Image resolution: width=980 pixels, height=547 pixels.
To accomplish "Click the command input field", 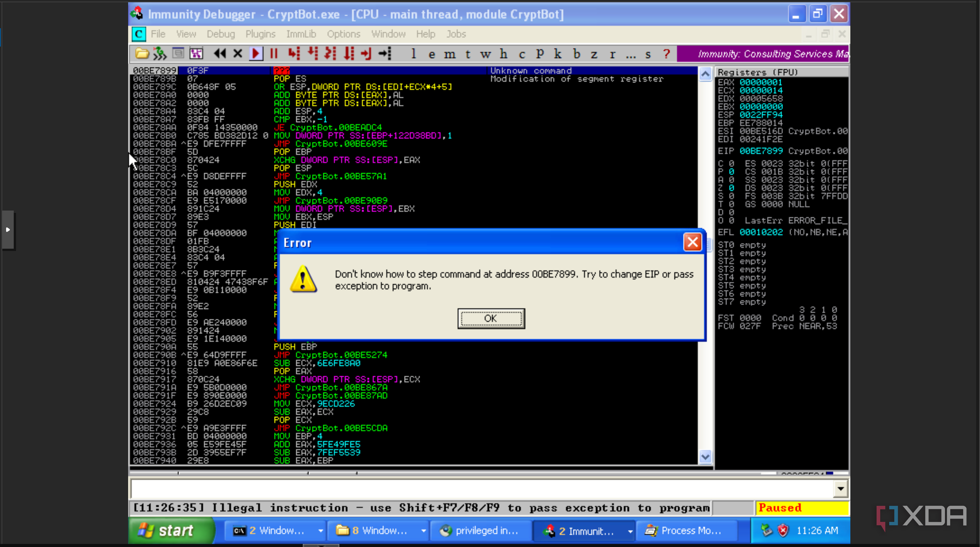I will 481,489.
